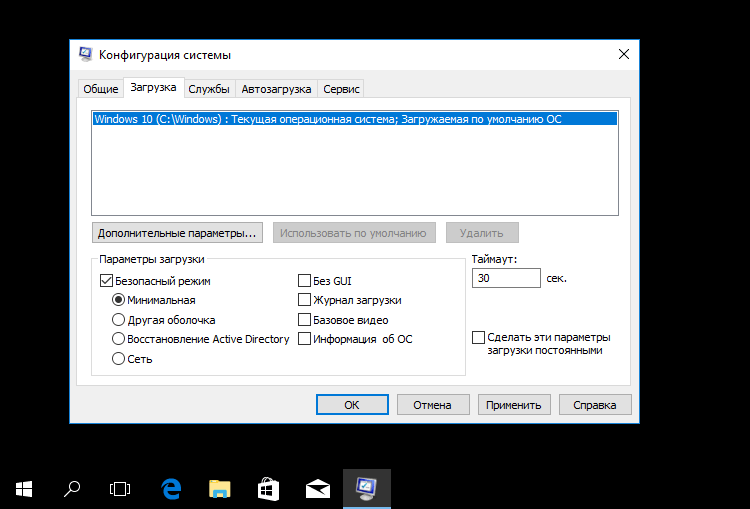Viewport: 750px width, 509px height.
Task: Open Task View from the taskbar
Action: [120, 488]
